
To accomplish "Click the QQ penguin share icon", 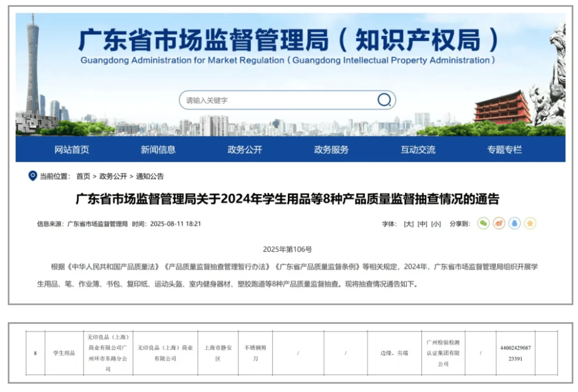I will point(515,224).
